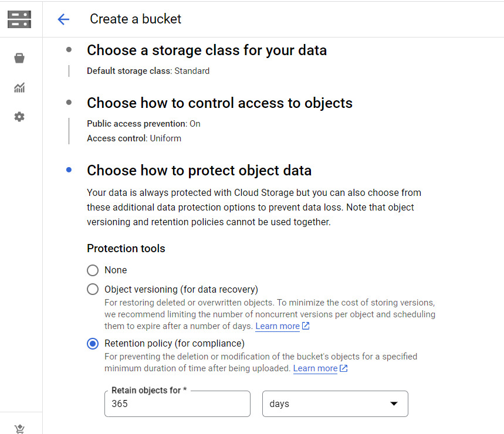Open the Marketplace cart icon

(19, 429)
